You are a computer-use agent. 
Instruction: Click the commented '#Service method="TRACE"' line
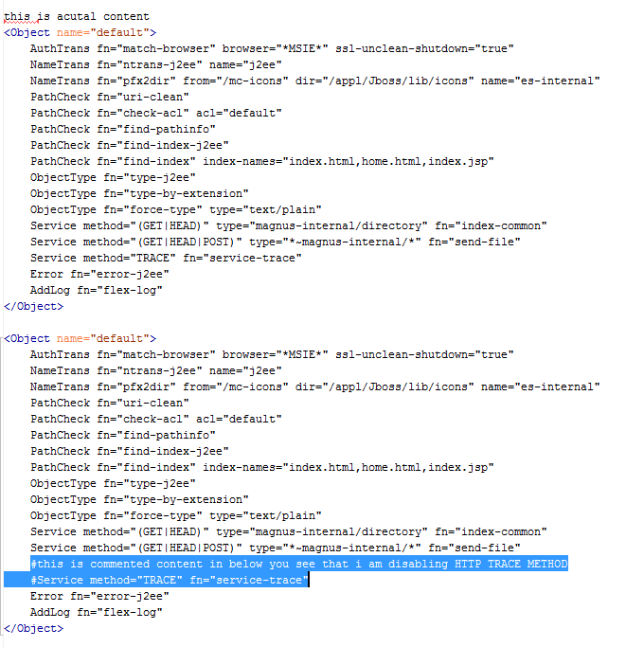(170, 580)
